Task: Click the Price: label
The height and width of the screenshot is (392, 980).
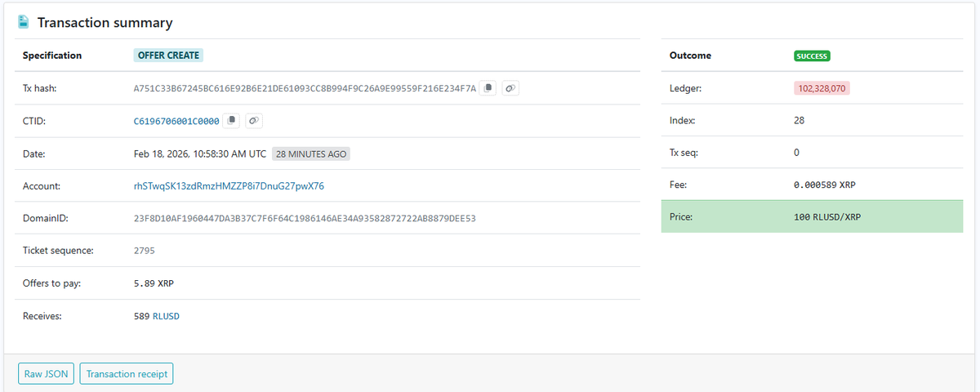Action: (682, 218)
